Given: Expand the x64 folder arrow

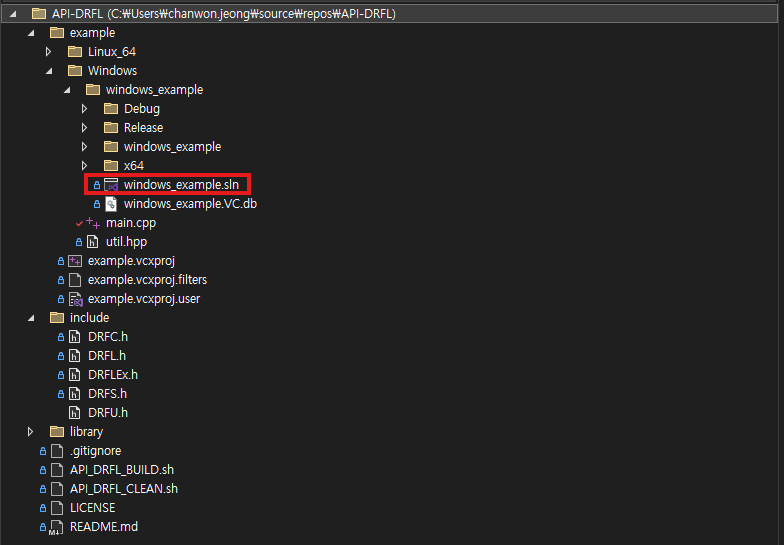Looking at the screenshot, I should (84, 165).
